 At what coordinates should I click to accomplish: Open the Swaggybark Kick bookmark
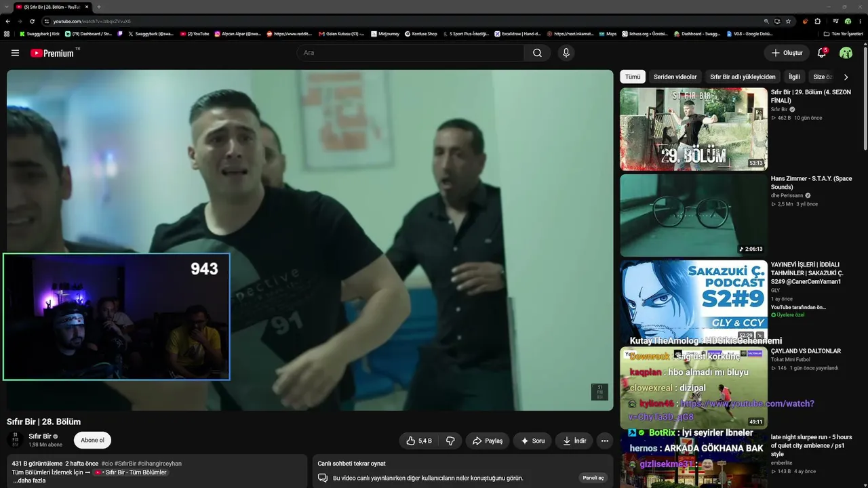pyautogui.click(x=40, y=33)
